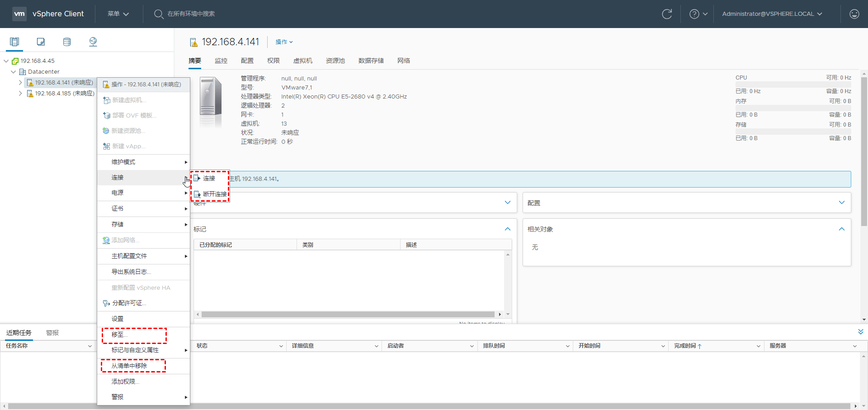The height and width of the screenshot is (410, 868).
Task: Choose 移至 from context menu
Action: point(144,335)
